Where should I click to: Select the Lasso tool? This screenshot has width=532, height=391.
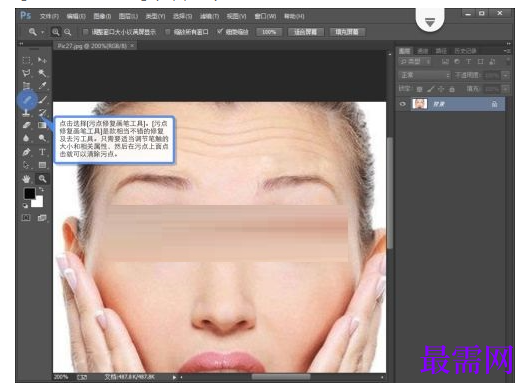coord(26,73)
